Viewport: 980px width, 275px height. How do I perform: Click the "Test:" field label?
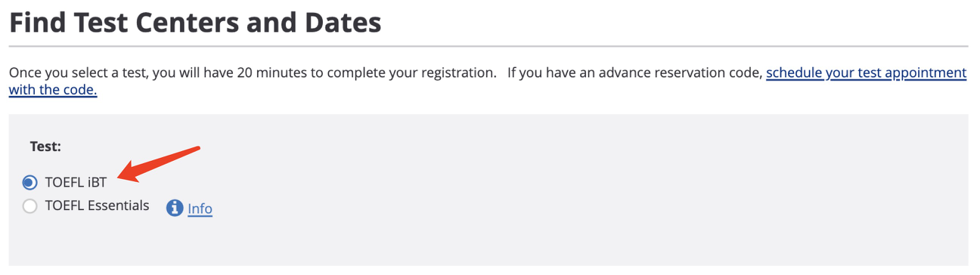tap(45, 147)
